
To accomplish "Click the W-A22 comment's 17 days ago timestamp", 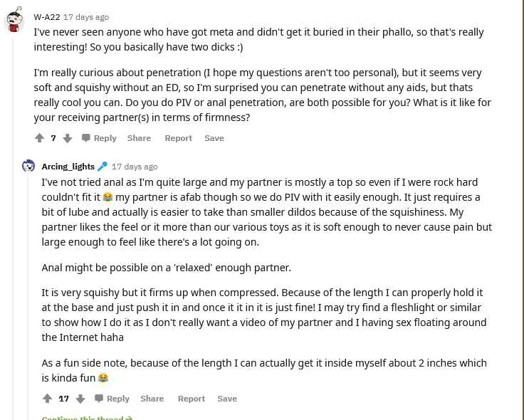I will click(86, 16).
